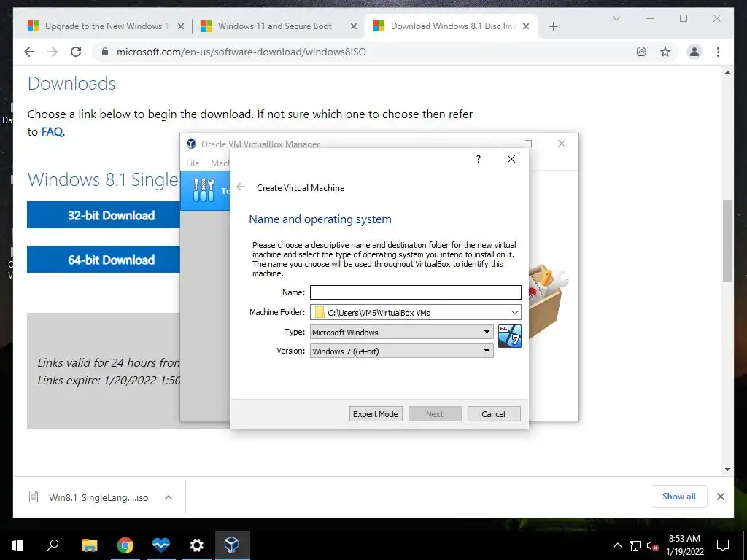Image resolution: width=747 pixels, height=560 pixels.
Task: Close the downloads bar
Action: coord(720,497)
